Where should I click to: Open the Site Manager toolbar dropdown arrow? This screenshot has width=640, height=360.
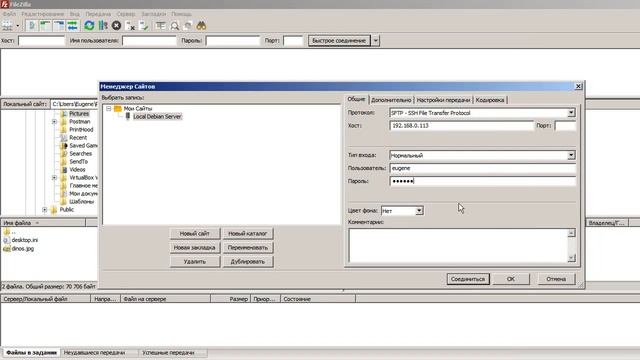coord(18,26)
